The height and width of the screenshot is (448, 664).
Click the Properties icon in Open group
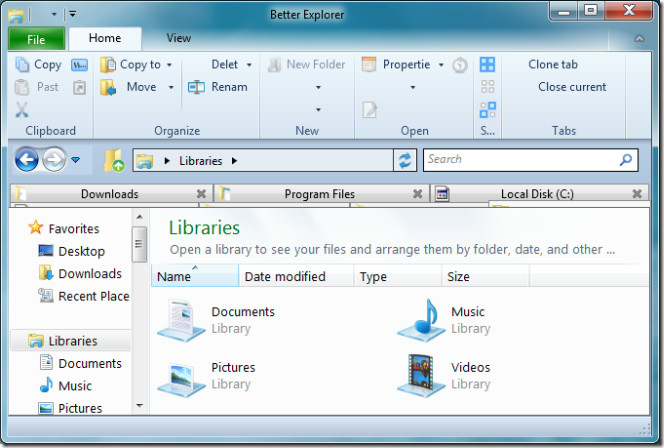coord(369,65)
